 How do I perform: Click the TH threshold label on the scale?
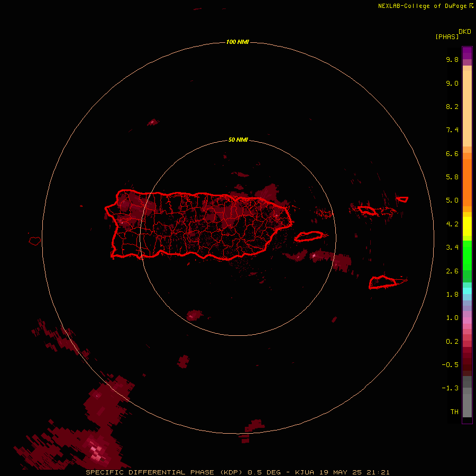click(x=454, y=412)
